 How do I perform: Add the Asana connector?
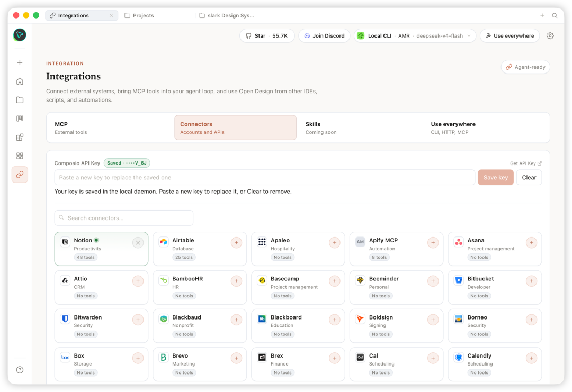(532, 243)
